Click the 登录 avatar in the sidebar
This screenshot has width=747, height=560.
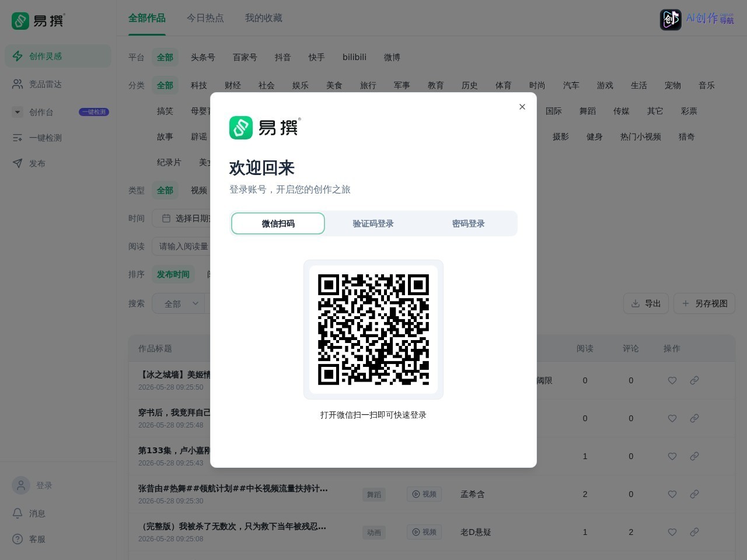[21, 485]
